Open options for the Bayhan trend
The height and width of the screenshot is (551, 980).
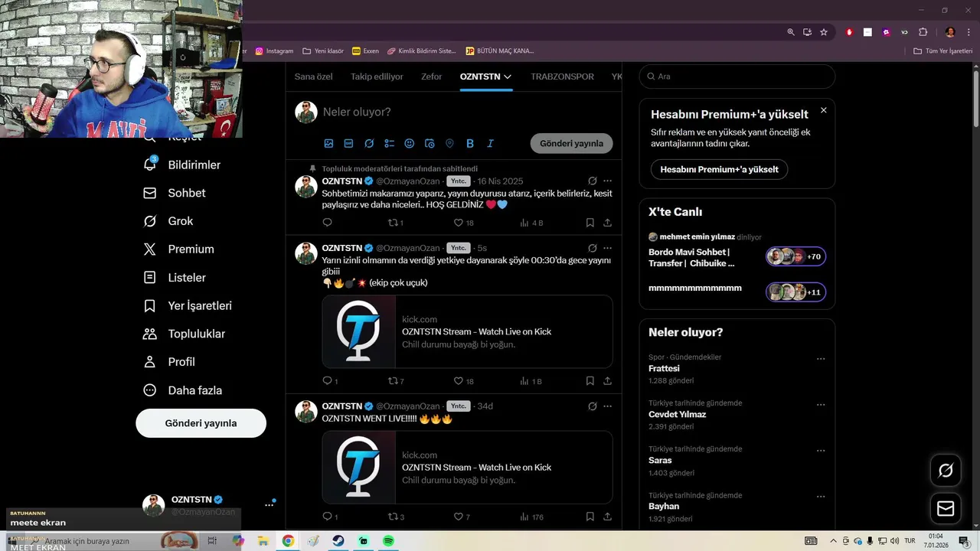tap(821, 497)
